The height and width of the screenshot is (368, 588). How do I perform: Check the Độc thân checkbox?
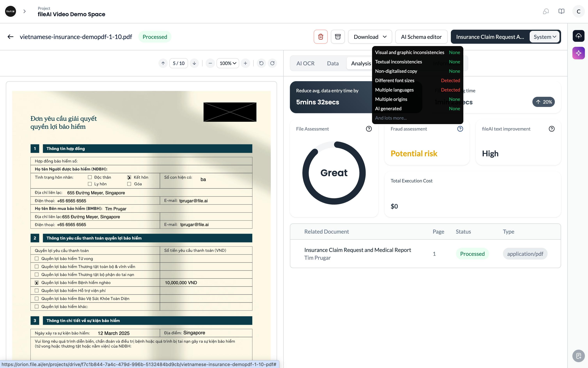tap(90, 177)
